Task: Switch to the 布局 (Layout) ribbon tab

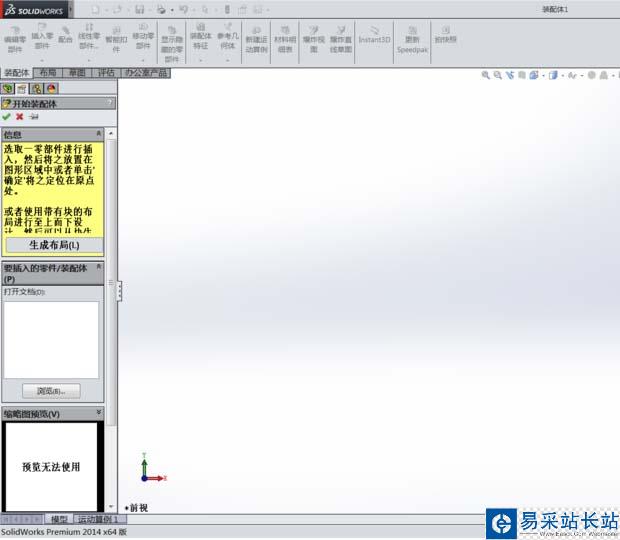Action: [48, 73]
